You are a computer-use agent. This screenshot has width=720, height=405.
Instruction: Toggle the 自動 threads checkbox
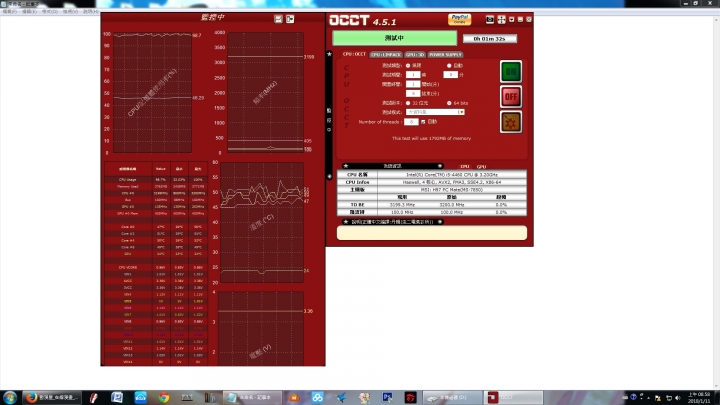pos(423,122)
